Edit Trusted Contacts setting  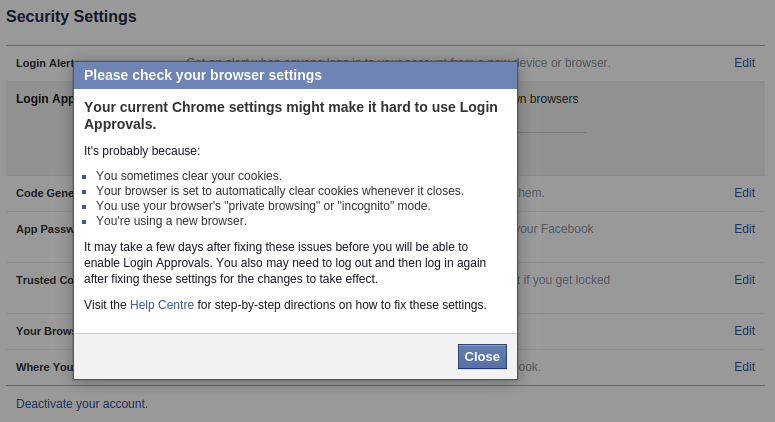point(744,280)
